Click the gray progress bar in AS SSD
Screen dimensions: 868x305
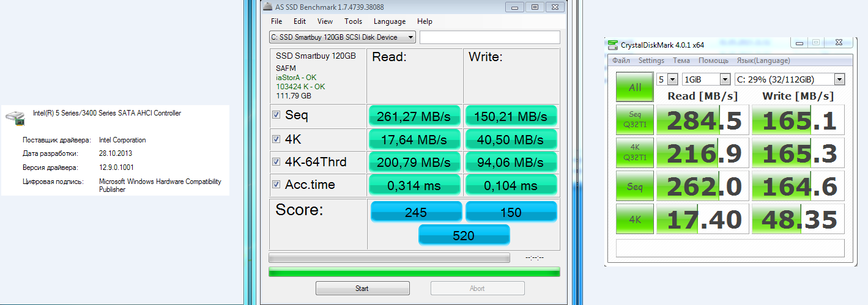click(389, 258)
